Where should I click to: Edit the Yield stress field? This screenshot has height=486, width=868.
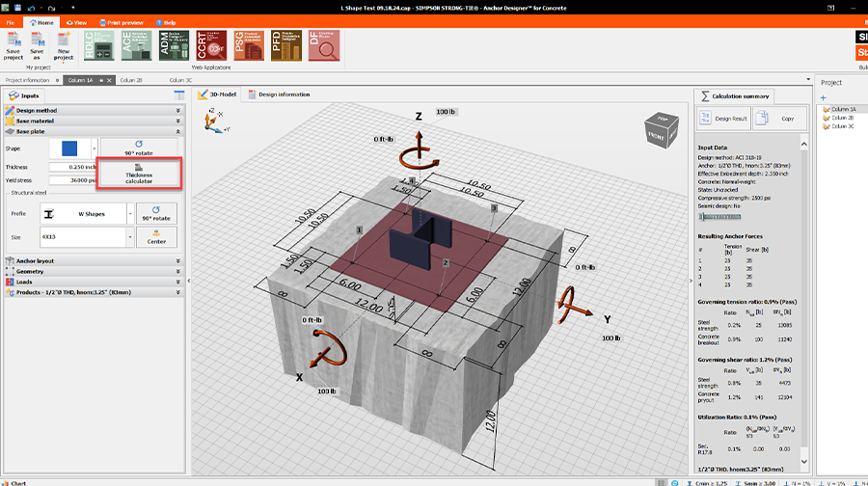click(x=73, y=180)
